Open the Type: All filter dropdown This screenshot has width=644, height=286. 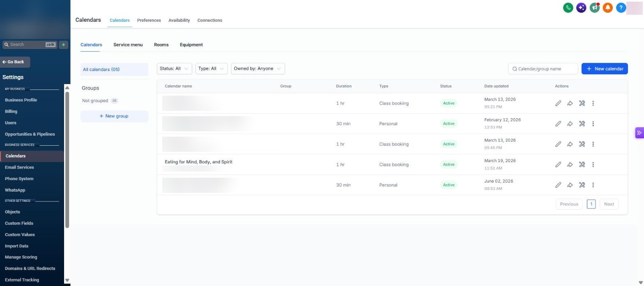(212, 69)
